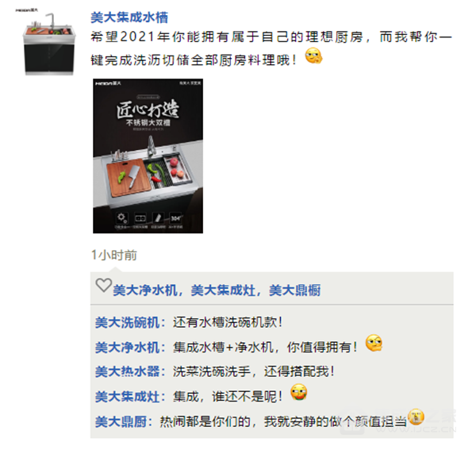Viewport: 476px width, 450px height.
Task: Open 美大净水机 in likes list
Action: 145,290
